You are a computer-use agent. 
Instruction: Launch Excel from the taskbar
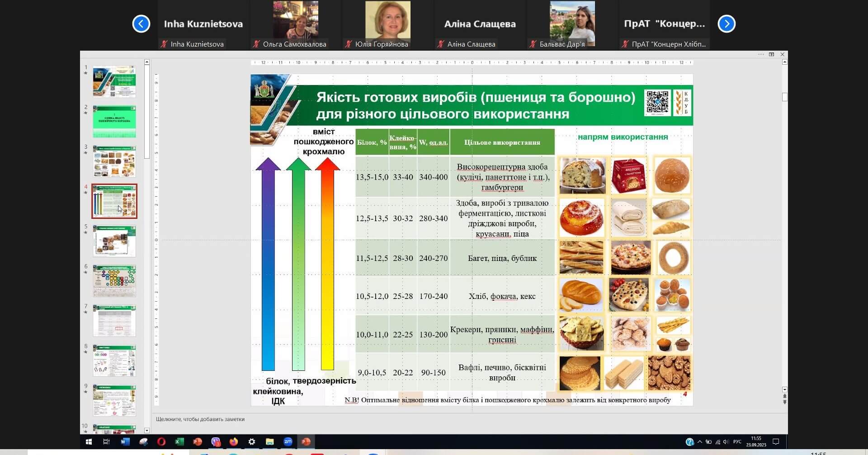coord(179,442)
